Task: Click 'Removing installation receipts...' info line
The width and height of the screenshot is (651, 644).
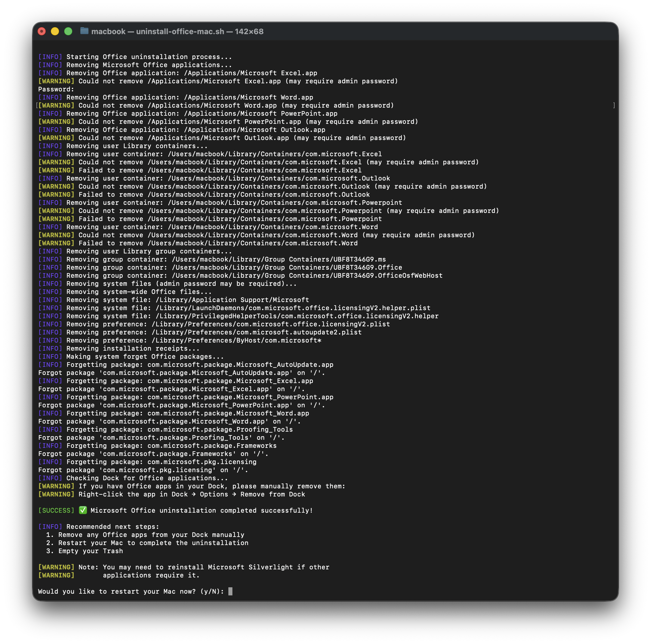Action: pyautogui.click(x=133, y=348)
